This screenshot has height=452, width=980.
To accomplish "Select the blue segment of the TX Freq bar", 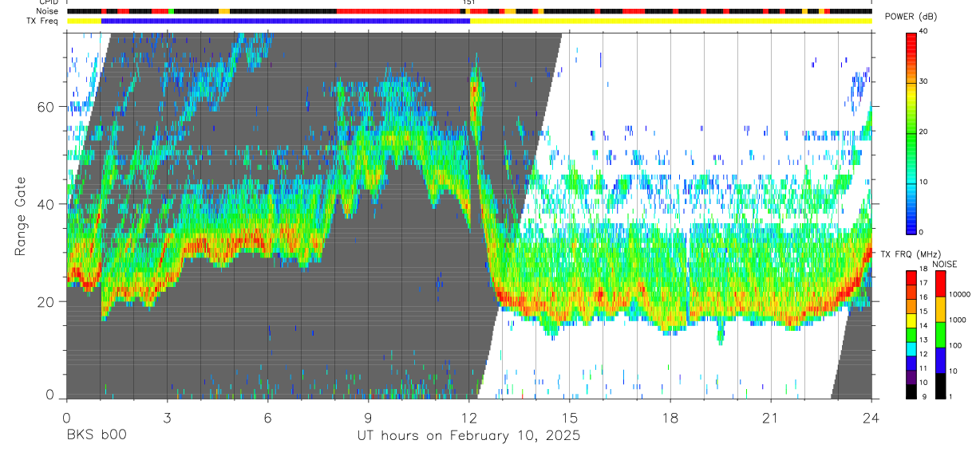I will point(285,21).
